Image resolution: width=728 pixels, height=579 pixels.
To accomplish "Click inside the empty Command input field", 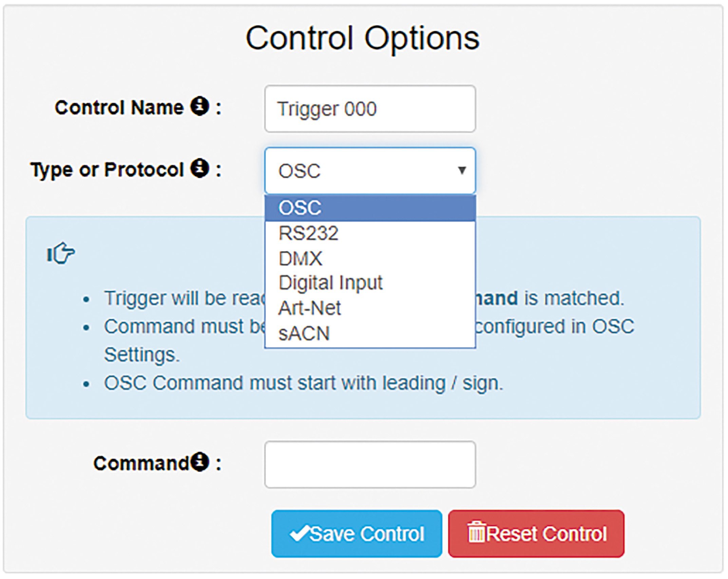I will click(x=370, y=464).
